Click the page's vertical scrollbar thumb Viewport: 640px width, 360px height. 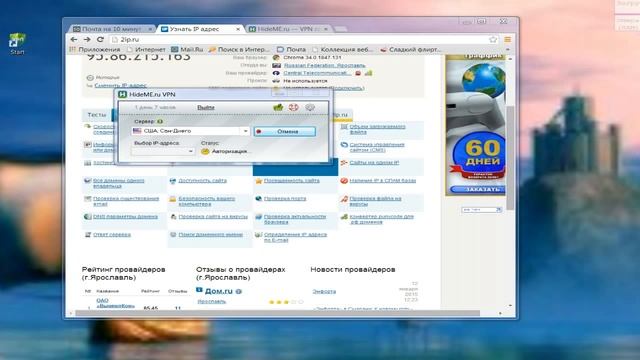click(510, 157)
